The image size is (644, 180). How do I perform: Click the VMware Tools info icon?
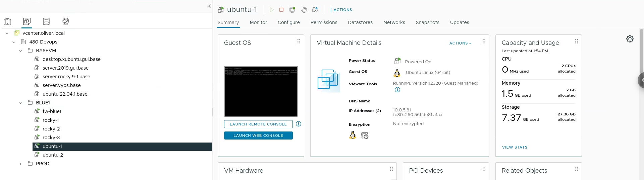click(x=397, y=90)
